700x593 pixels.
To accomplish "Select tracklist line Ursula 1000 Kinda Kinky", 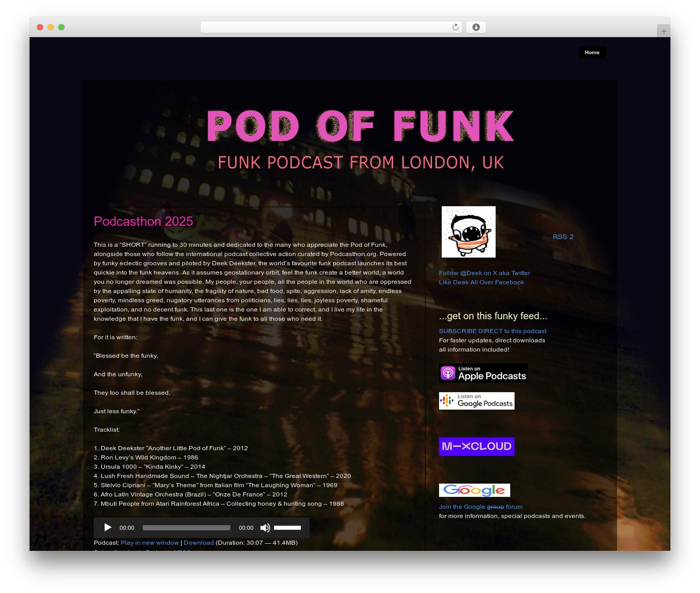I will click(x=149, y=467).
